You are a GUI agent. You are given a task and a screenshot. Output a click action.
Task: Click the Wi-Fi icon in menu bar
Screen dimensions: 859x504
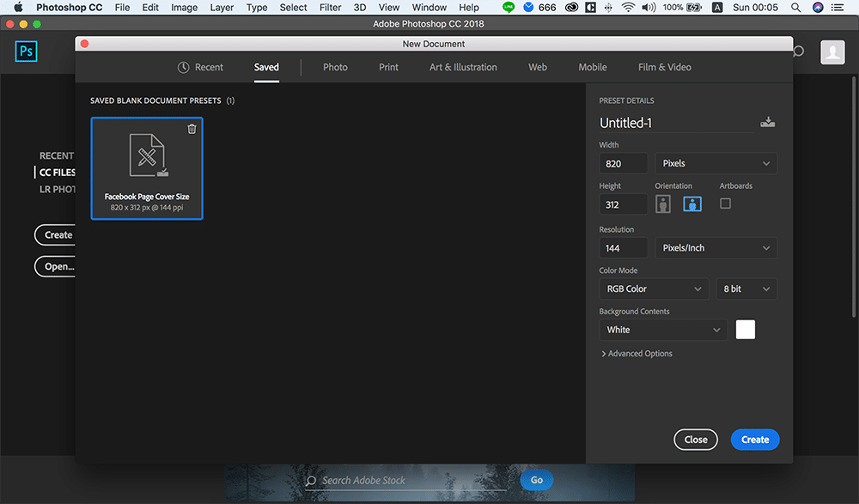(x=629, y=8)
